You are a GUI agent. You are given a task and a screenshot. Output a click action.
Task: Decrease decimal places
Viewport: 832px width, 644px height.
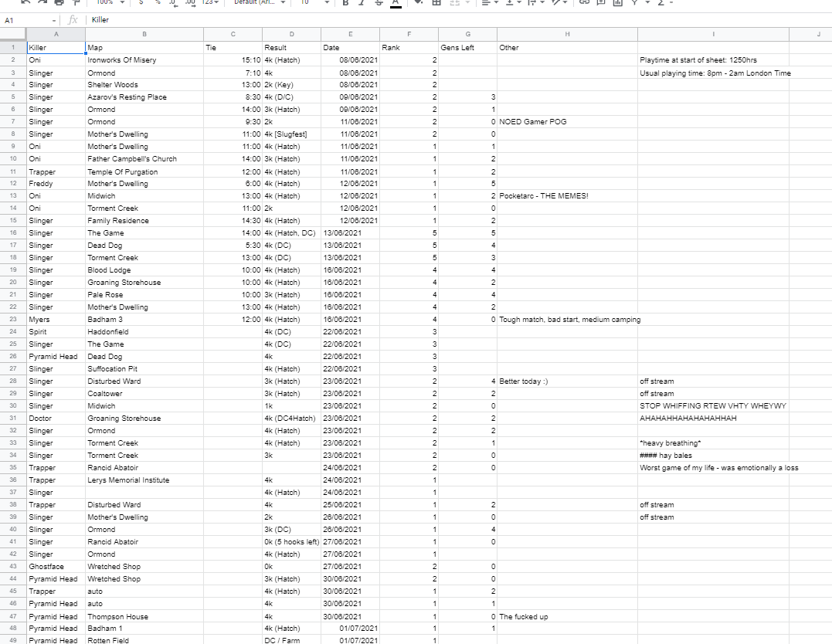pos(174,2)
